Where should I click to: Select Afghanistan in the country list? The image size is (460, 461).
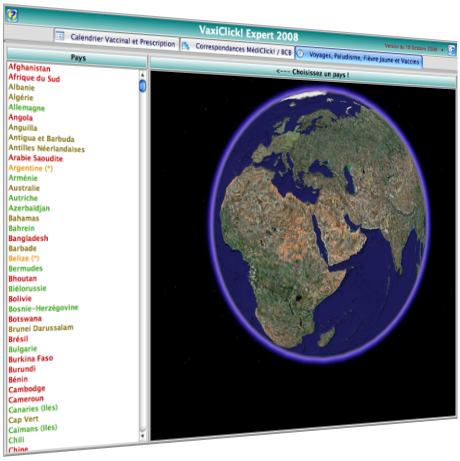tap(29, 68)
